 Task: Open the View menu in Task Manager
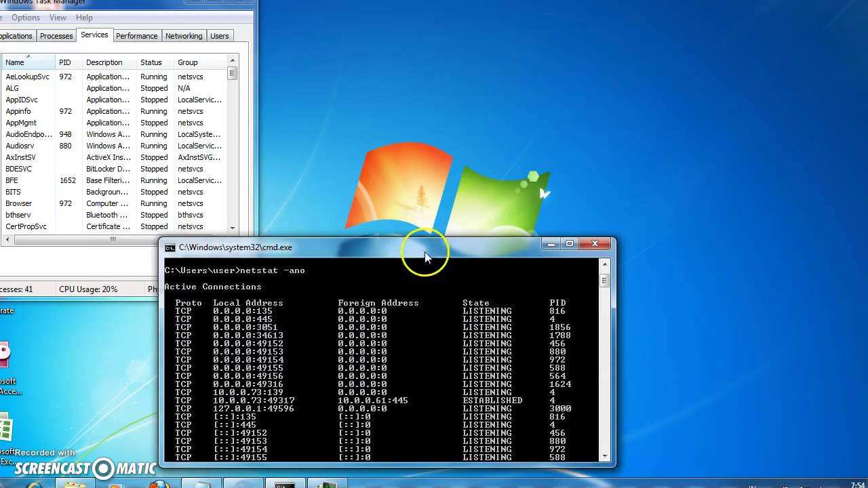tap(58, 18)
